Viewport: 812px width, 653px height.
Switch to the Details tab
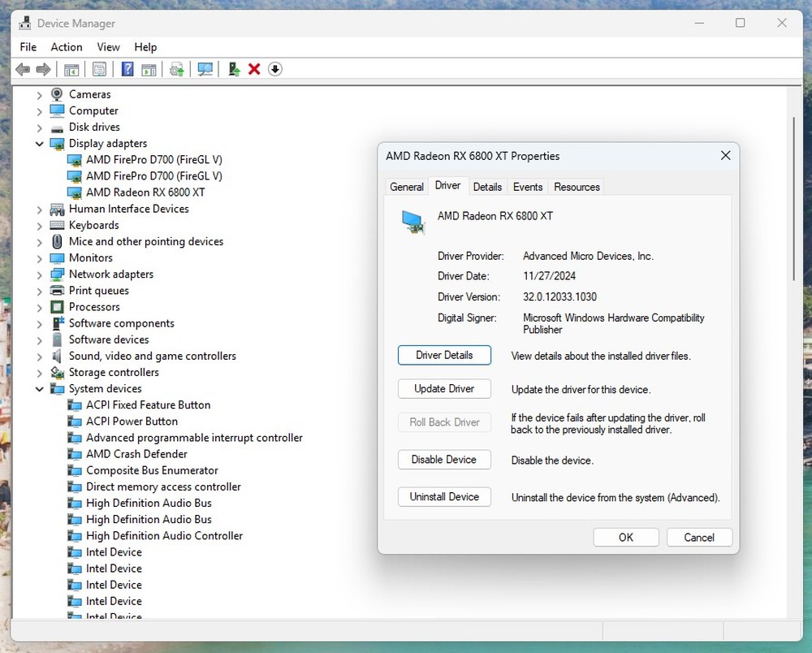pos(487,187)
